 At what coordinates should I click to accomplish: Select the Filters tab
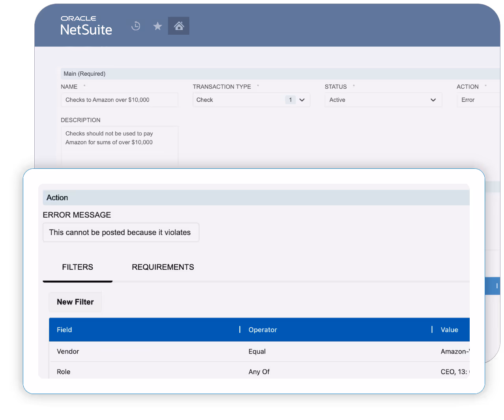pos(77,267)
